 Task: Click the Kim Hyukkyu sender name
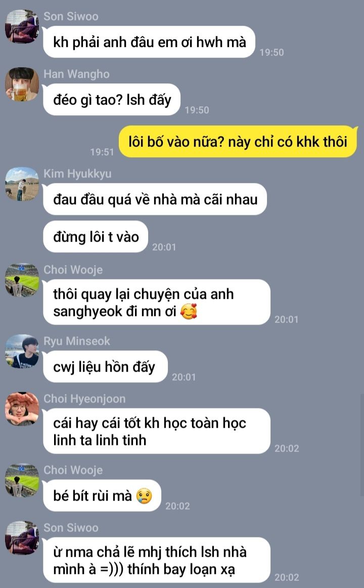[77, 173]
